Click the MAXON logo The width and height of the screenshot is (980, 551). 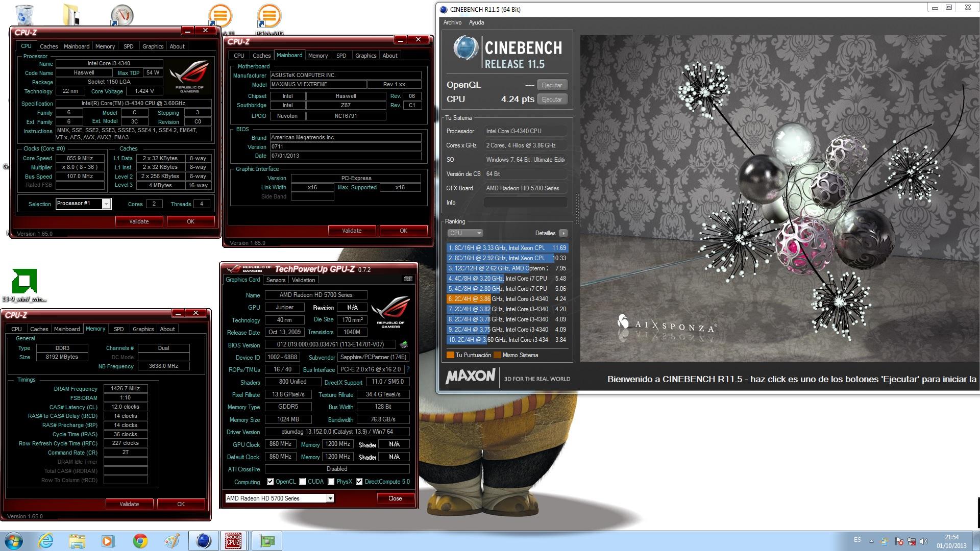470,377
